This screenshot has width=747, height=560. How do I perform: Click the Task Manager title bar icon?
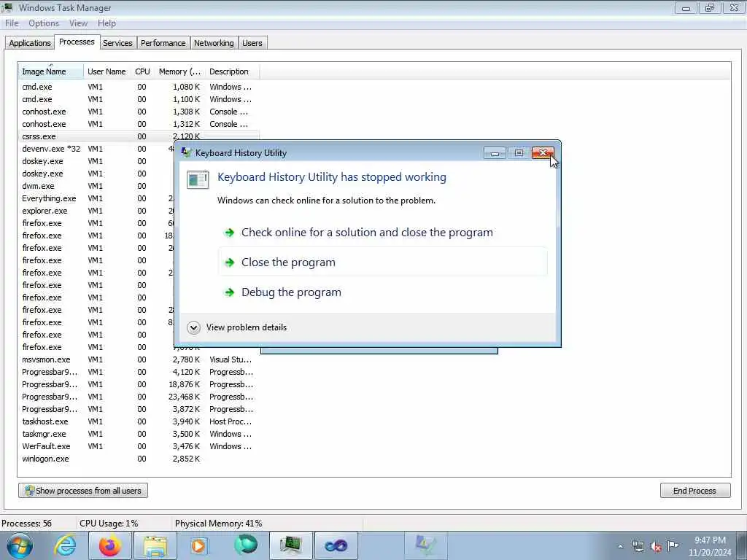[7, 7]
